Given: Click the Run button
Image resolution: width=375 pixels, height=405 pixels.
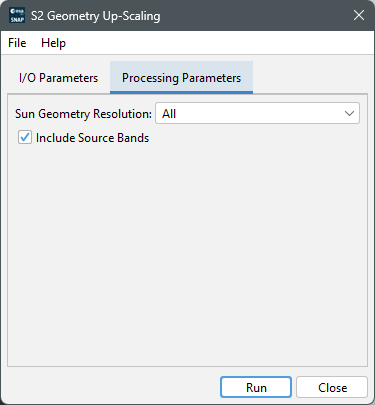Looking at the screenshot, I should tap(256, 387).
